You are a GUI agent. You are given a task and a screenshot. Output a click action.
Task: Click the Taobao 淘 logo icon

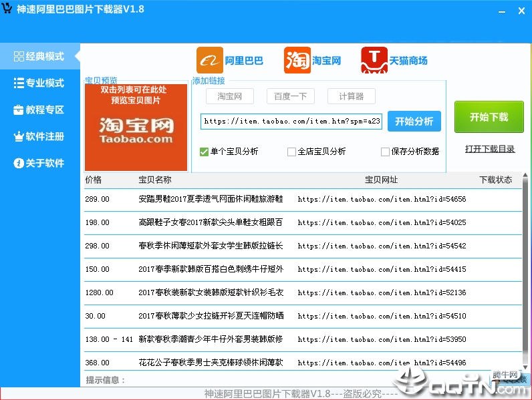pyautogui.click(x=297, y=60)
